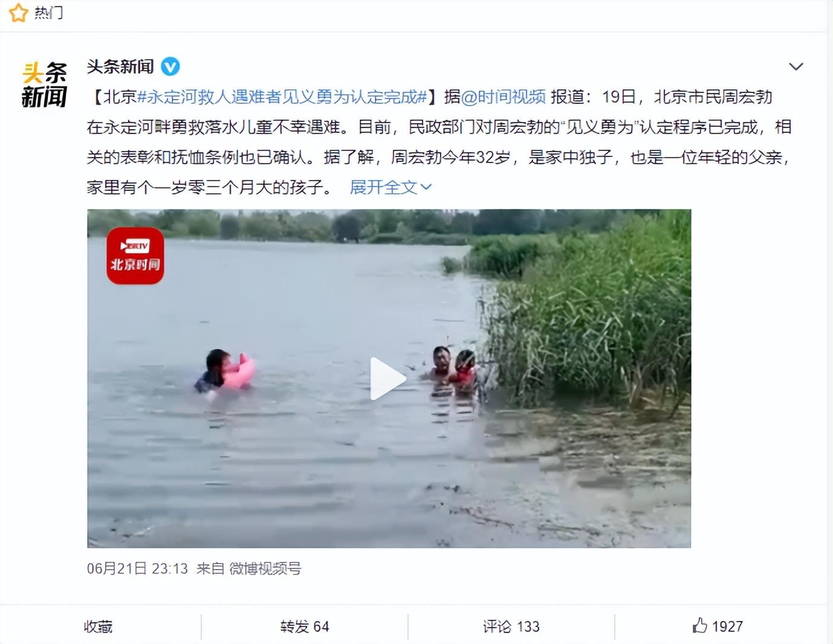This screenshot has width=833, height=644.
Task: Open 评论 133 comments section
Action: tap(511, 626)
